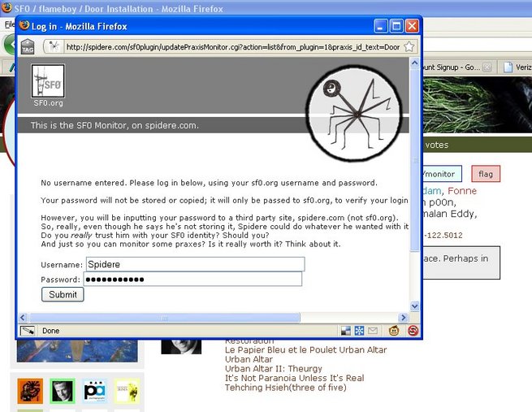Minimize the Log in window
The height and width of the screenshot is (412, 532).
pyautogui.click(x=381, y=26)
